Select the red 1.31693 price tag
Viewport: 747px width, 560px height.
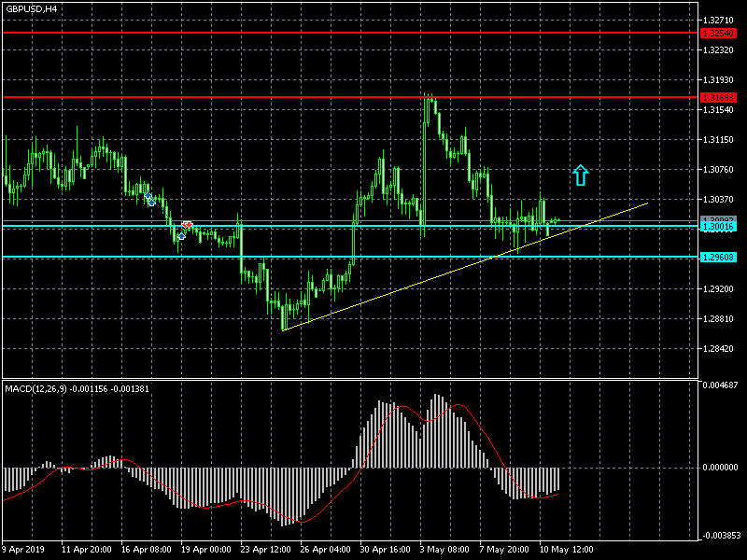717,97
